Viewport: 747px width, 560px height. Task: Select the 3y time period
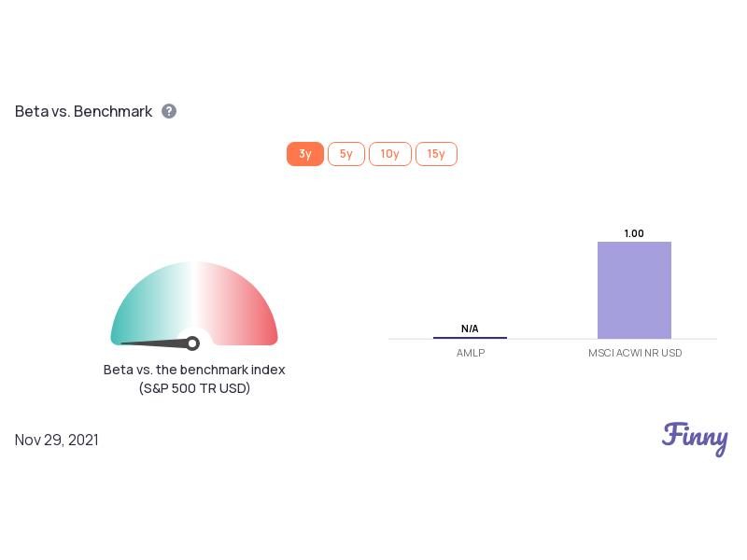(x=305, y=154)
